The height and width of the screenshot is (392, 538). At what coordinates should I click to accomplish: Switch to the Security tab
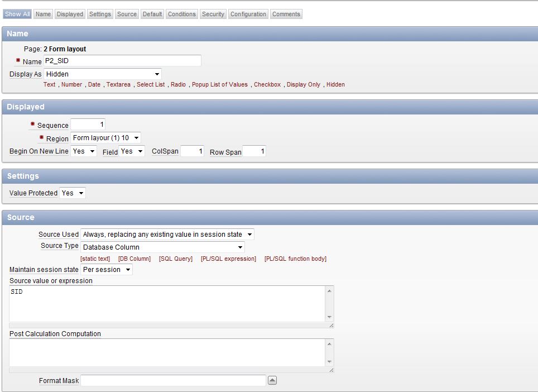tap(213, 14)
